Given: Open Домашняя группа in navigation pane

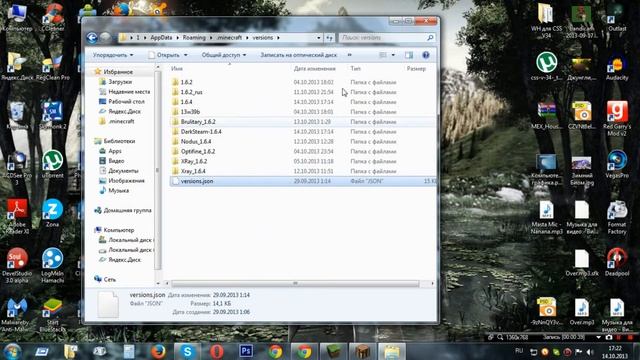Looking at the screenshot, I should click(x=127, y=211).
